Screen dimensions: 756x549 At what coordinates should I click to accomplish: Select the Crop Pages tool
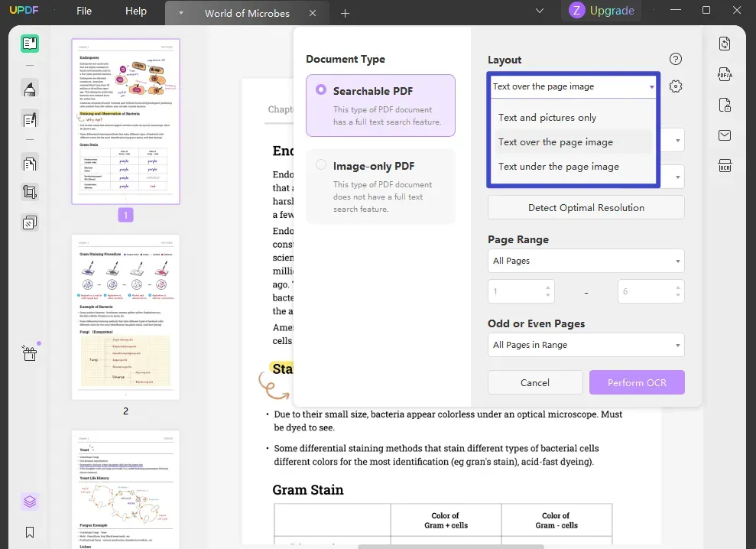29,192
